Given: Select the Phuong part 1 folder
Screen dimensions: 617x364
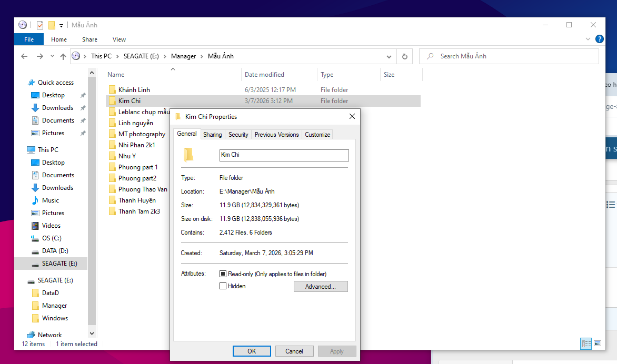Looking at the screenshot, I should [x=138, y=167].
